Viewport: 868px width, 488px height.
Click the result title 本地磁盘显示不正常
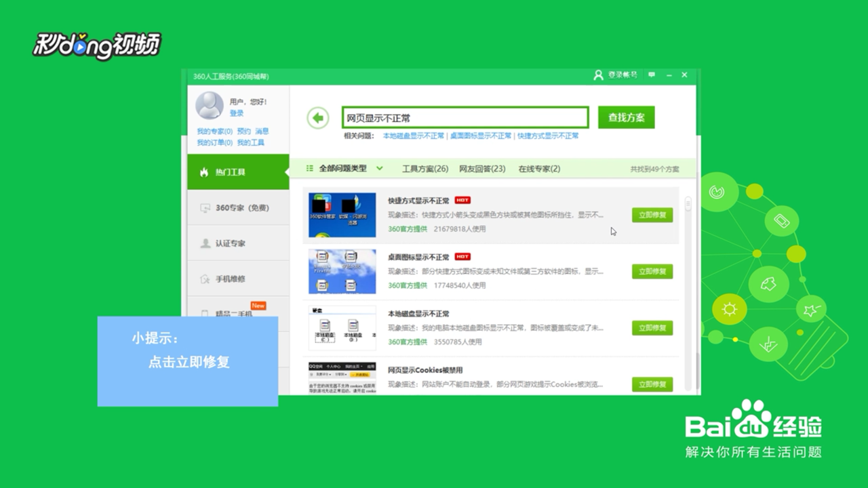418,314
